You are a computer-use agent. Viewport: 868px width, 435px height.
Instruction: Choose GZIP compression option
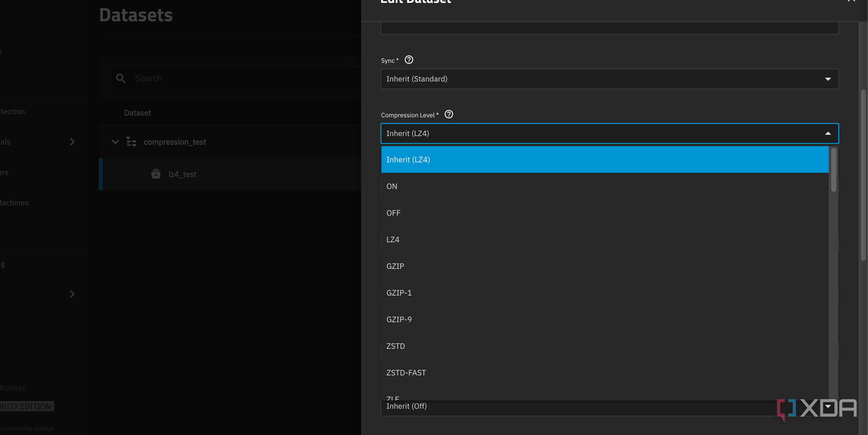coord(605,266)
